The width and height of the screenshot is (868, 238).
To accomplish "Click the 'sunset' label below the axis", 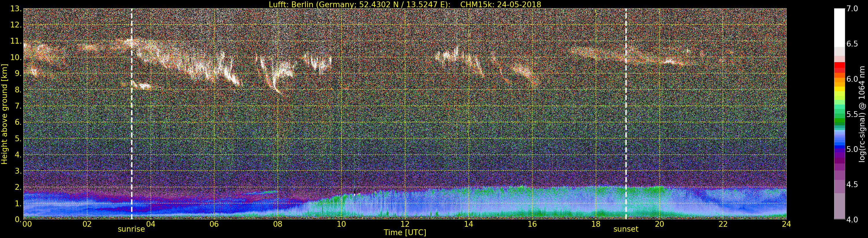I will click(x=626, y=229).
